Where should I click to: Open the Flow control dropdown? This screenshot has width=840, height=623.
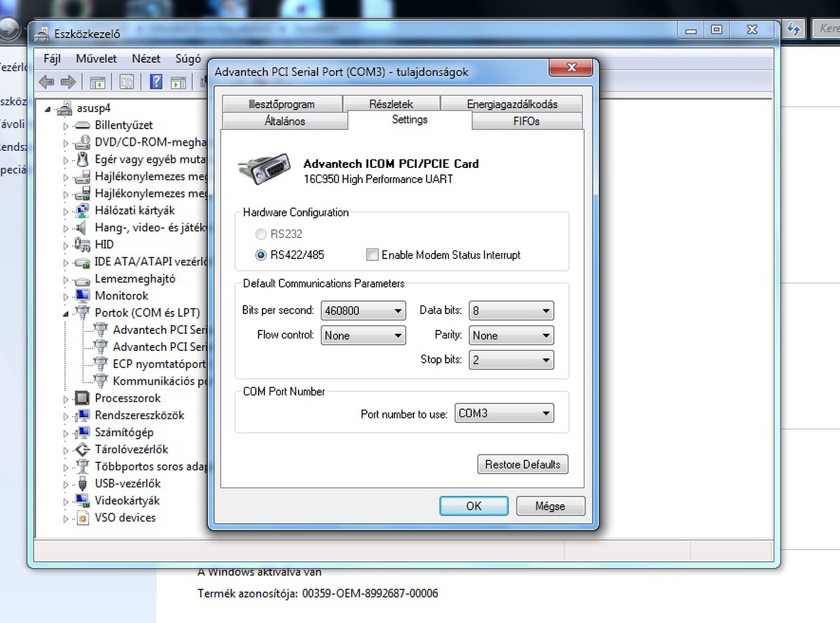click(x=364, y=336)
